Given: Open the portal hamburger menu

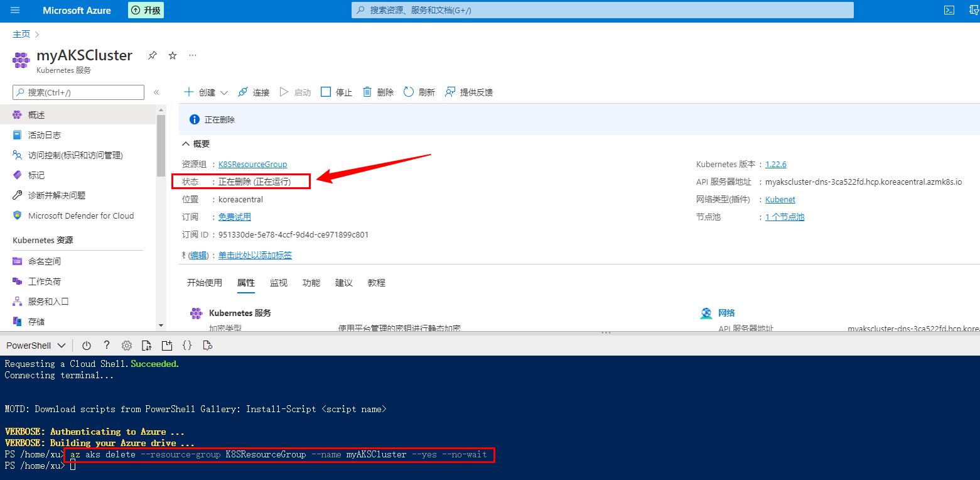Looking at the screenshot, I should 15,10.
